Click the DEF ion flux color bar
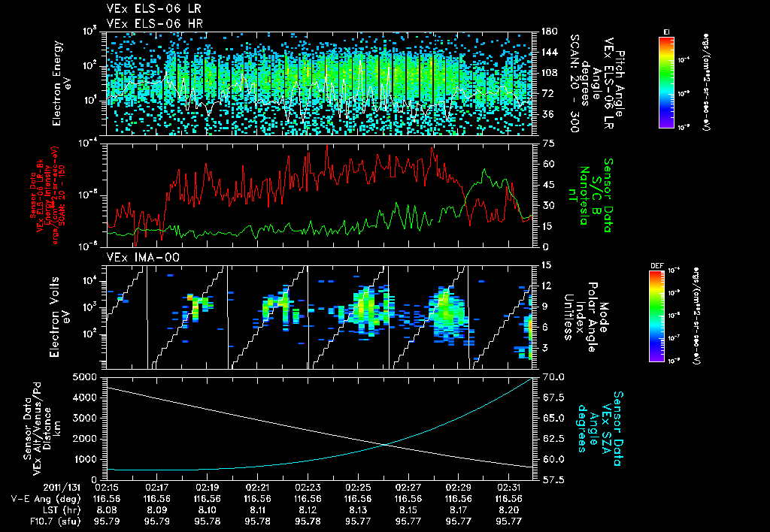 (x=657, y=316)
